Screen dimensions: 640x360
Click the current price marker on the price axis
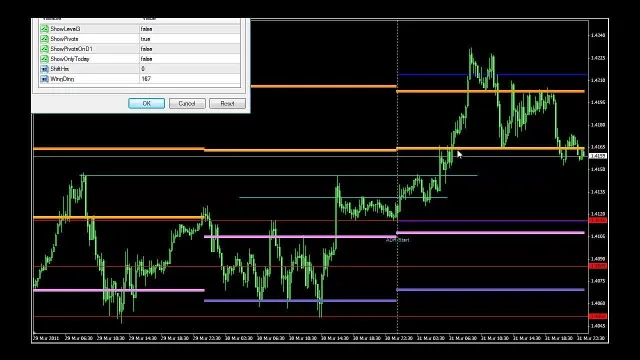[x=598, y=156]
